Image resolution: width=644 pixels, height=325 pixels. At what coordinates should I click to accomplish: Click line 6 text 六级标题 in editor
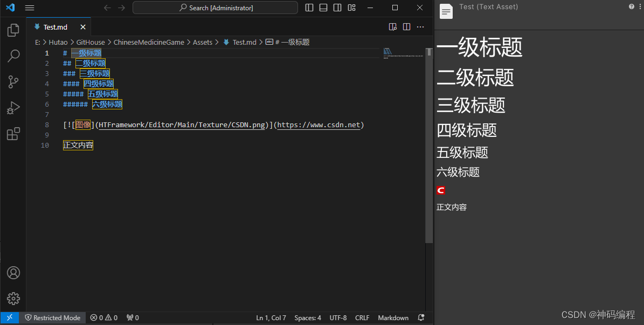107,105
